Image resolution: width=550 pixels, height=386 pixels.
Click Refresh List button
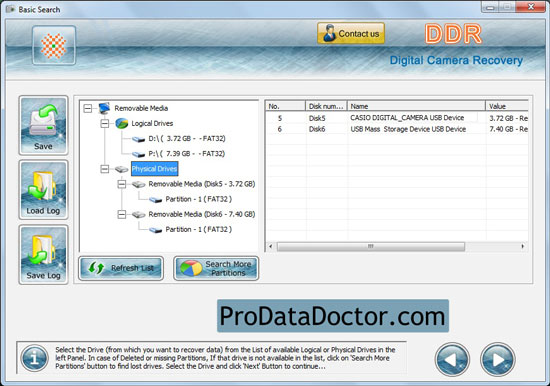[121, 268]
